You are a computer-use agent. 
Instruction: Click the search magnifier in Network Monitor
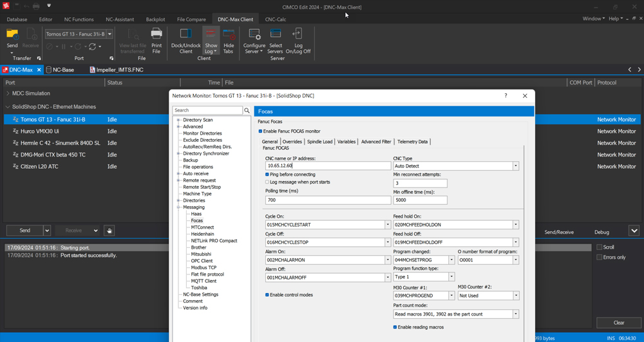tap(247, 111)
